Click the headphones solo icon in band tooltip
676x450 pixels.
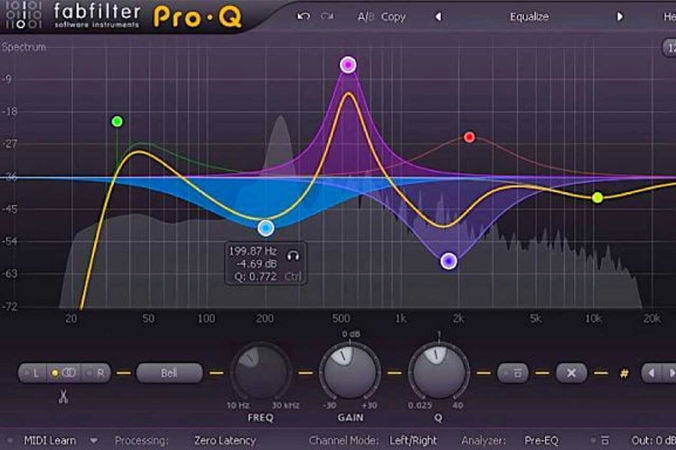(x=294, y=256)
